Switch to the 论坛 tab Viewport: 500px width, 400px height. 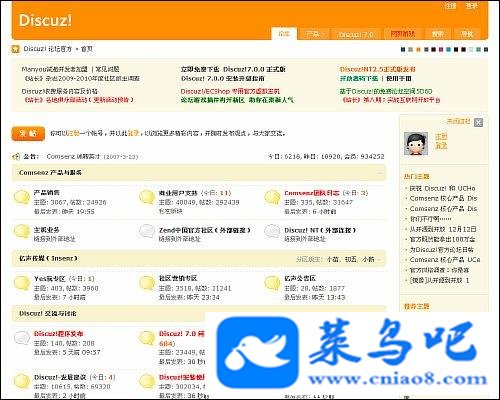point(284,34)
